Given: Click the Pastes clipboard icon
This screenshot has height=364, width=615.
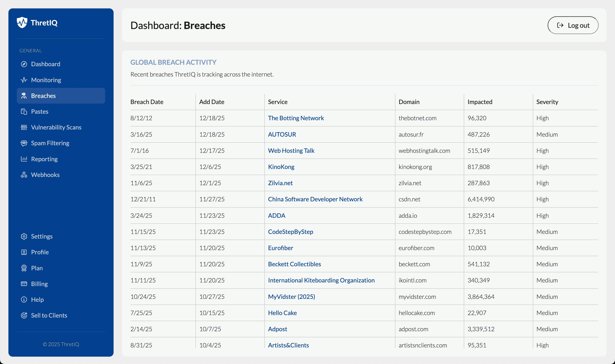Looking at the screenshot, I should pos(24,112).
